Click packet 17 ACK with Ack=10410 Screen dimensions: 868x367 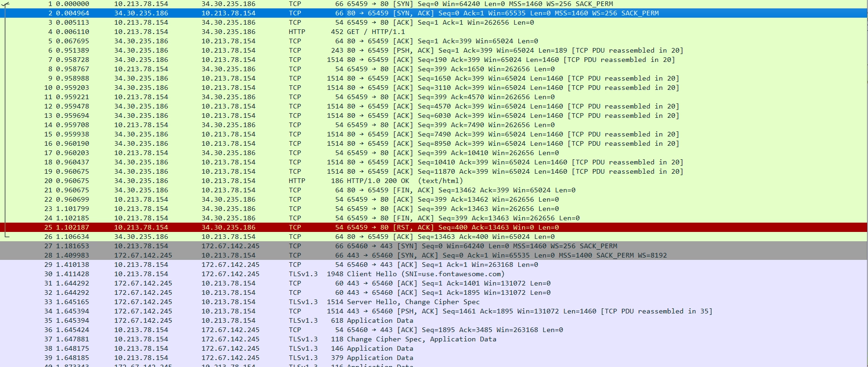click(x=434, y=153)
